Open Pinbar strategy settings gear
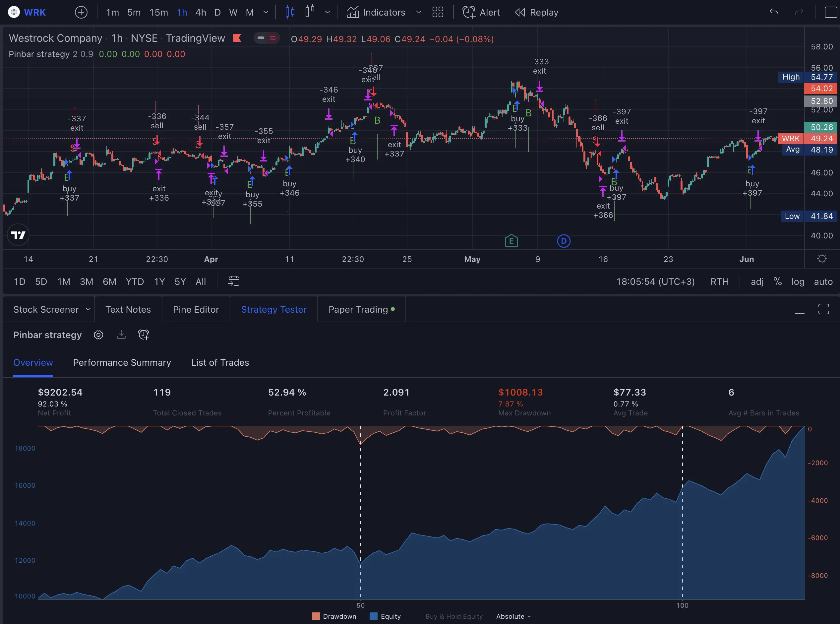The height and width of the screenshot is (624, 840). tap(98, 335)
